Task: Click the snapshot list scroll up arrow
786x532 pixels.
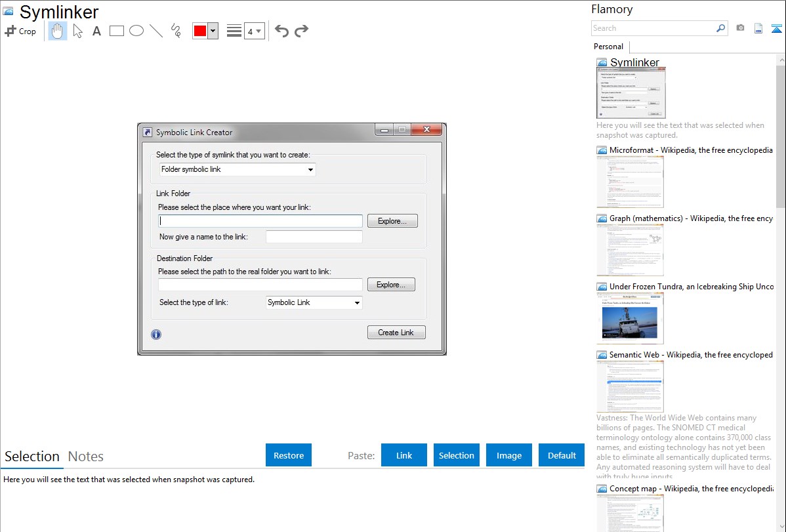Action: click(x=781, y=60)
